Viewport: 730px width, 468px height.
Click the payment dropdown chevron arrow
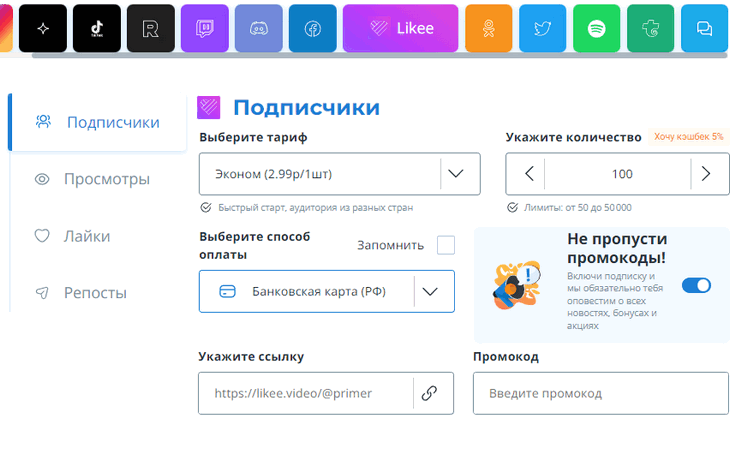(x=430, y=292)
